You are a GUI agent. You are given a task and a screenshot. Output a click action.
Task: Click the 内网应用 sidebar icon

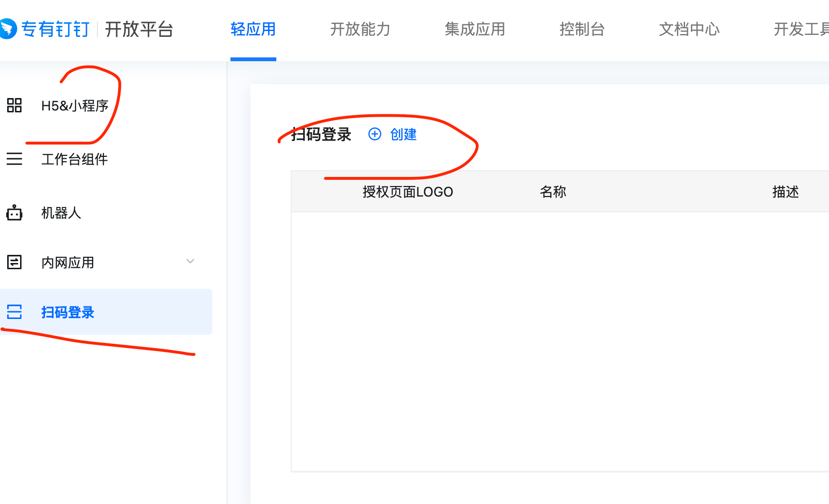[14, 262]
